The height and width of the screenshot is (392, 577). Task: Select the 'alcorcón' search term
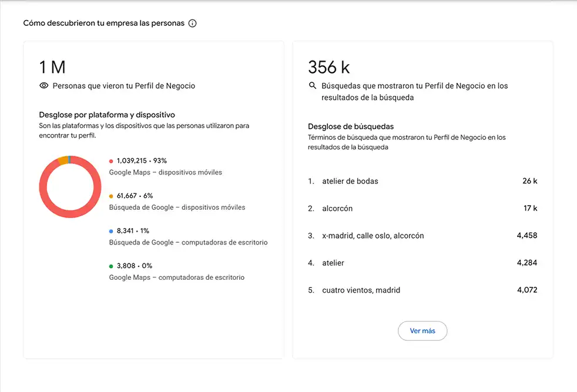337,208
